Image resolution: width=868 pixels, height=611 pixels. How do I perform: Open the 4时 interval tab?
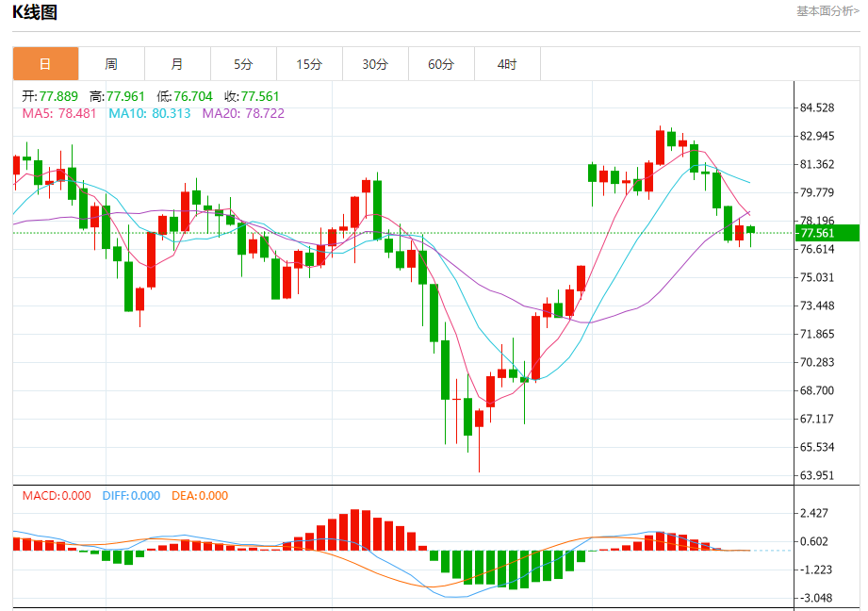click(x=507, y=64)
